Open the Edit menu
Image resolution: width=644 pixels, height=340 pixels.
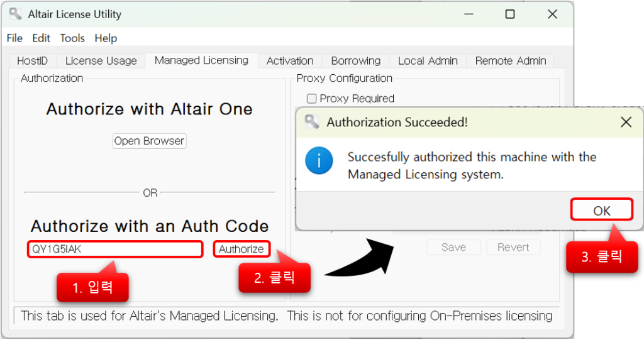[x=41, y=38]
